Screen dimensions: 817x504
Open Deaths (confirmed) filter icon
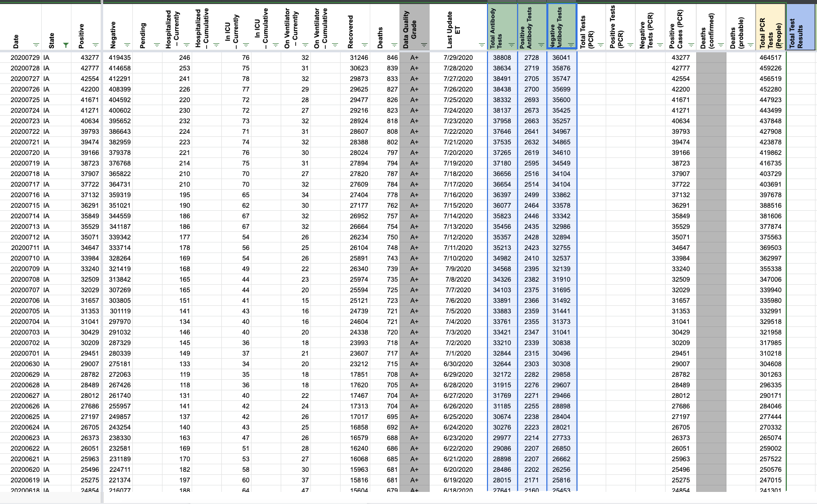(x=720, y=45)
